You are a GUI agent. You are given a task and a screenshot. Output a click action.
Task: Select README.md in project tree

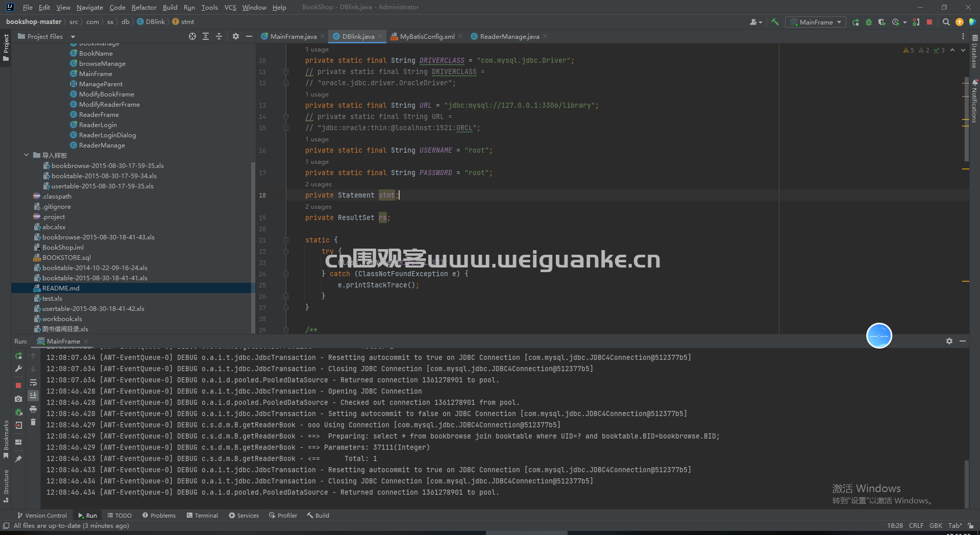[x=61, y=288]
